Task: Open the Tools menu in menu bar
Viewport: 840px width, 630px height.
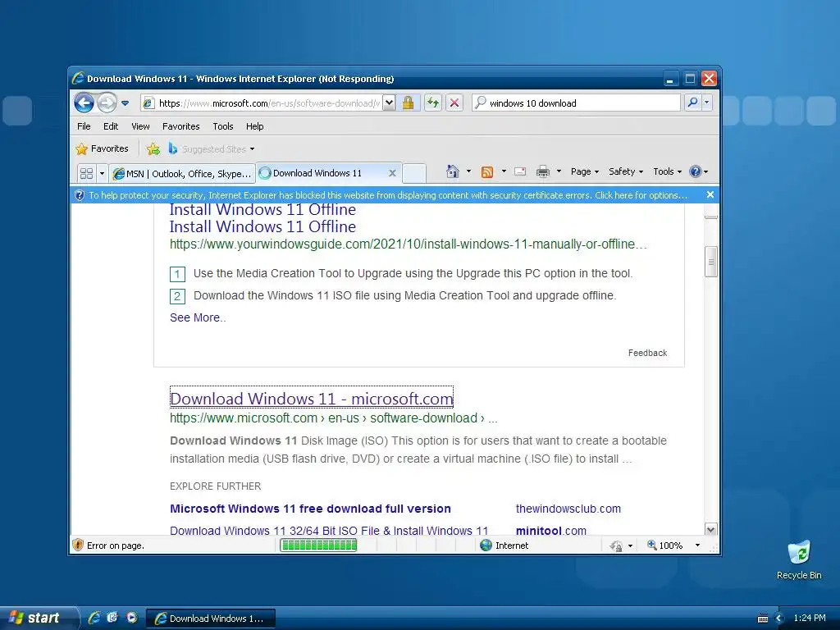Action: tap(223, 126)
